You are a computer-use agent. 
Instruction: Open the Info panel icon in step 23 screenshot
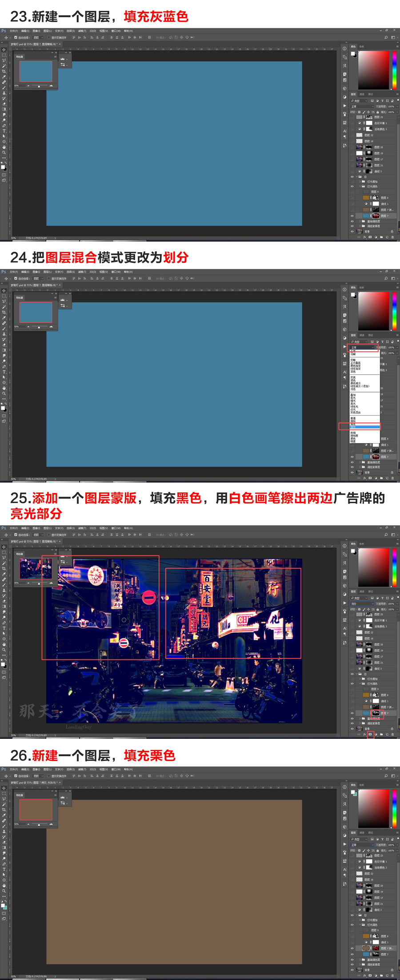(x=344, y=48)
